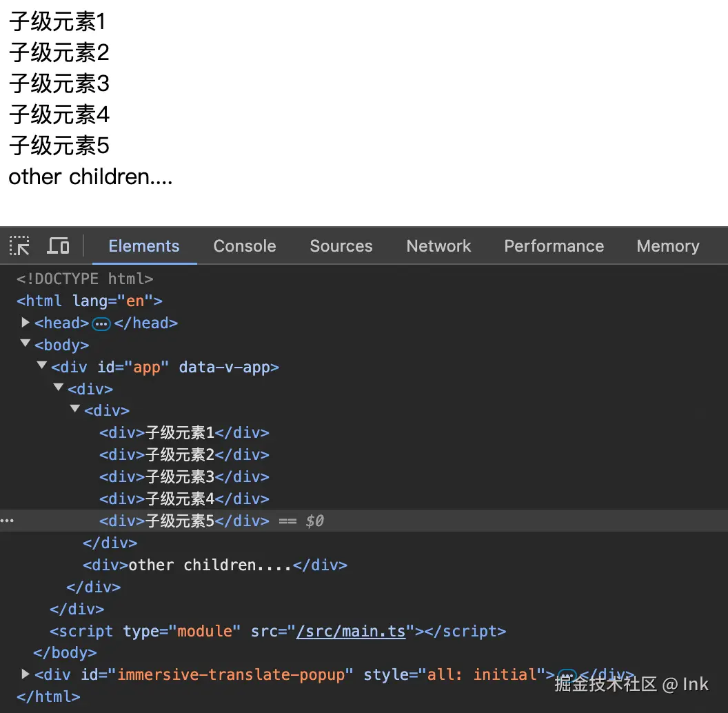728x713 pixels.
Task: Expand the immersive-translate-popup div
Action: [26, 674]
